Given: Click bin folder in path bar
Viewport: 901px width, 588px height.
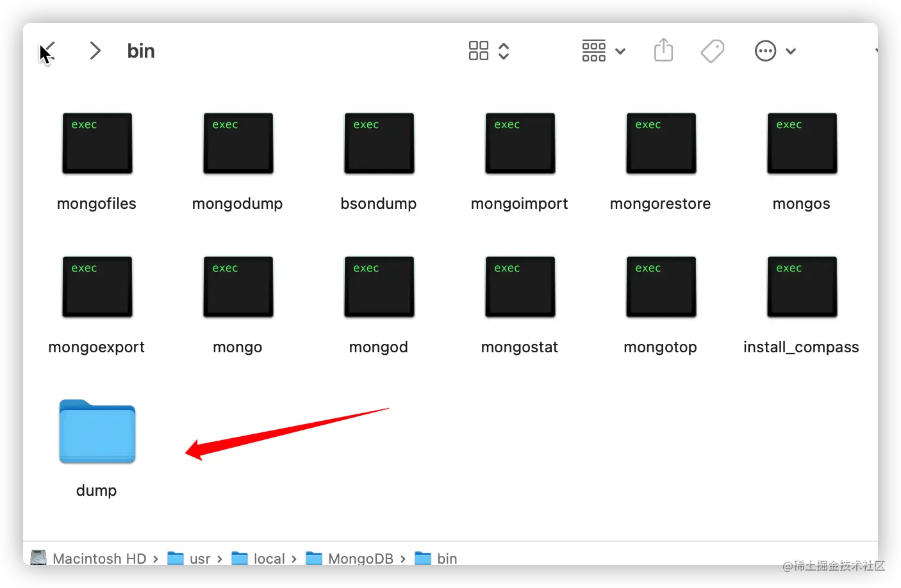Looking at the screenshot, I should coord(436,559).
